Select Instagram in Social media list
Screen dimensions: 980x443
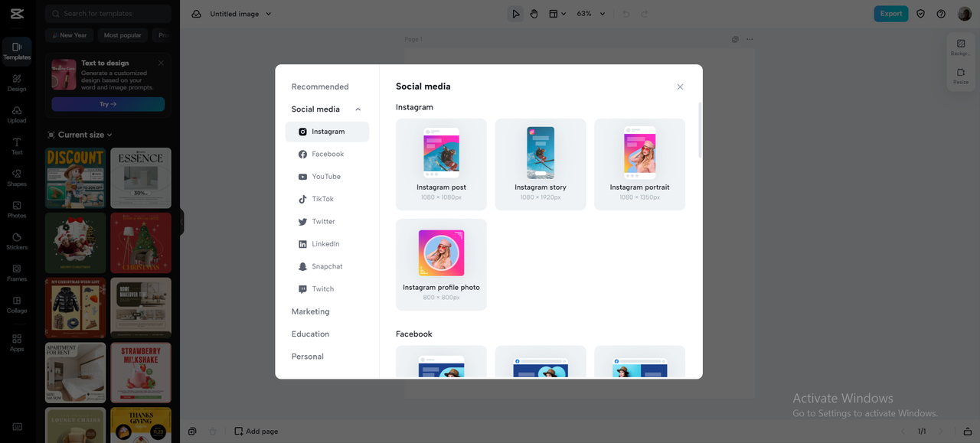point(327,132)
